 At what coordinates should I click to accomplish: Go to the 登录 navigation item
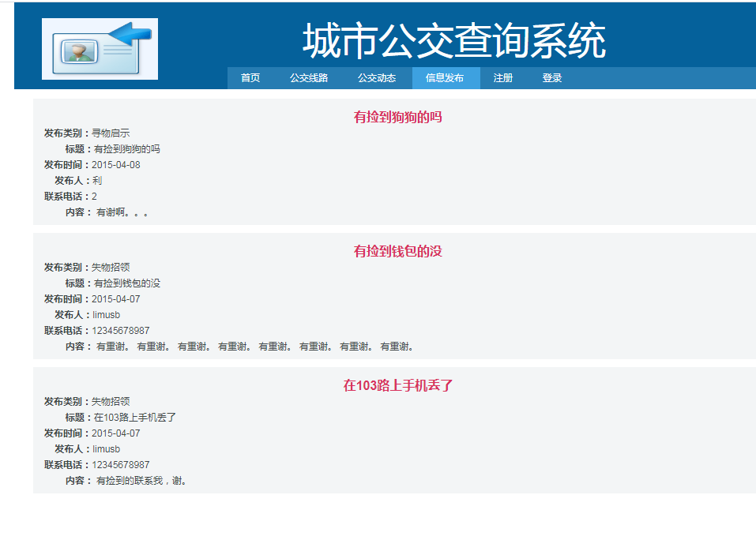[552, 78]
